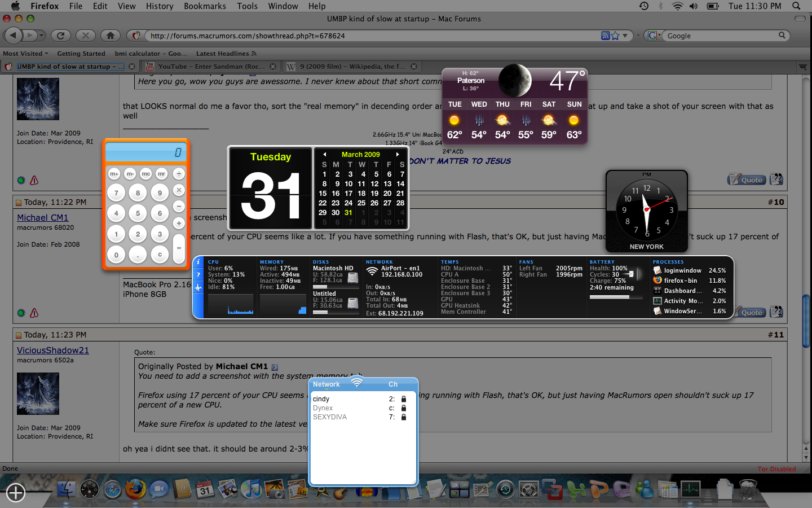The height and width of the screenshot is (508, 812).
Task: Click the Stop loading button in Firefox
Action: coord(86,36)
